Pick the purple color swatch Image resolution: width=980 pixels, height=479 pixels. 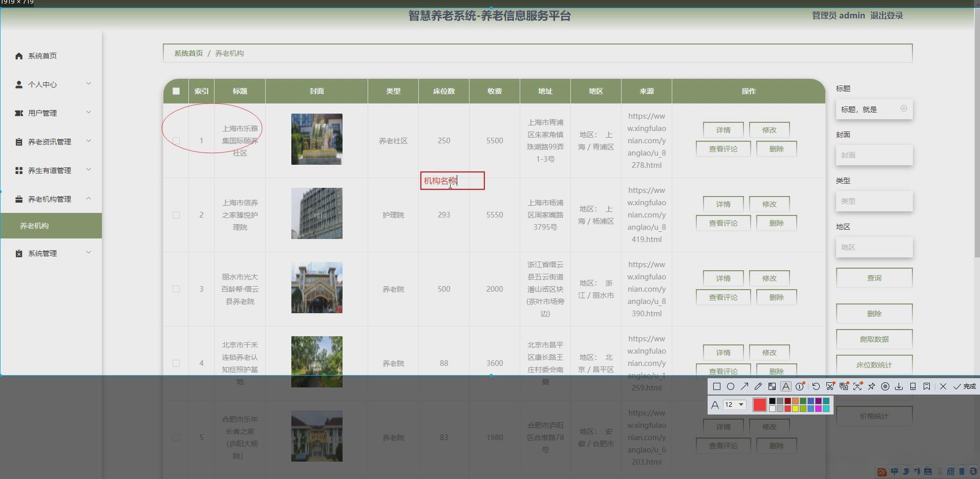pyautogui.click(x=818, y=401)
